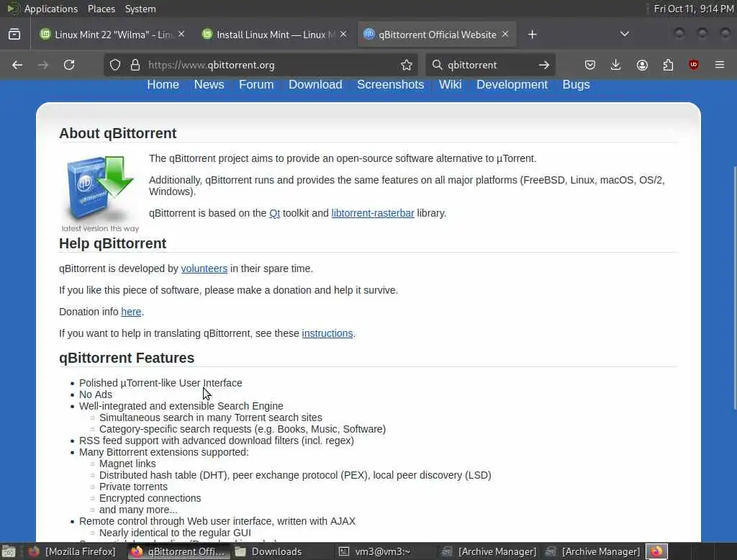Open the extensions puzzle icon
The image size is (737, 560).
[668, 65]
